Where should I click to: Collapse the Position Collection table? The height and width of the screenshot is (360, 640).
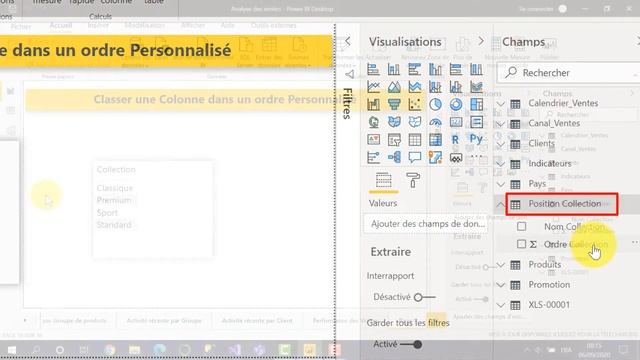coord(501,204)
